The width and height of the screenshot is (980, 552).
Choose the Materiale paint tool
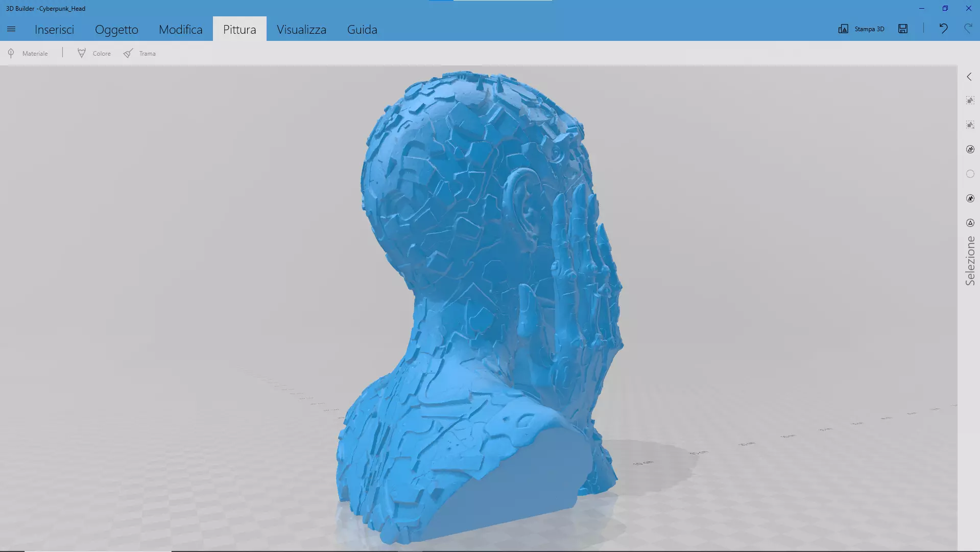(28, 53)
